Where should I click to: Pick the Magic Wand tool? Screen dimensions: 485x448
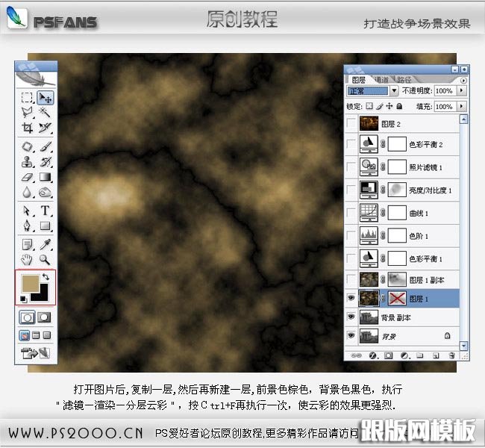click(45, 112)
